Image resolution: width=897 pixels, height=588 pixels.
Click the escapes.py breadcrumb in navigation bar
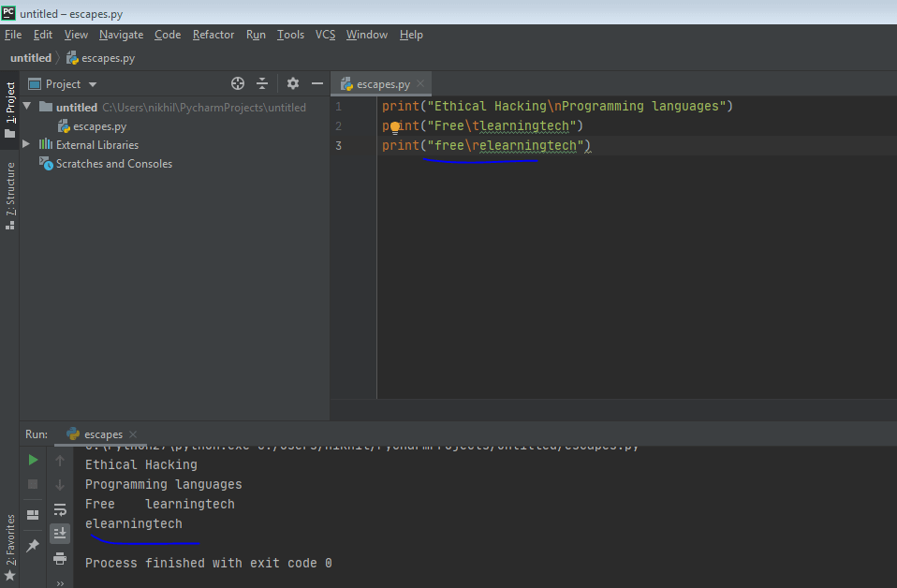pos(101,58)
